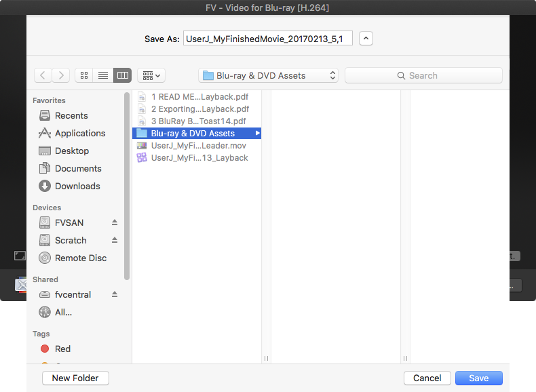Click the Scratch drive icon
536x392 pixels.
pos(45,240)
